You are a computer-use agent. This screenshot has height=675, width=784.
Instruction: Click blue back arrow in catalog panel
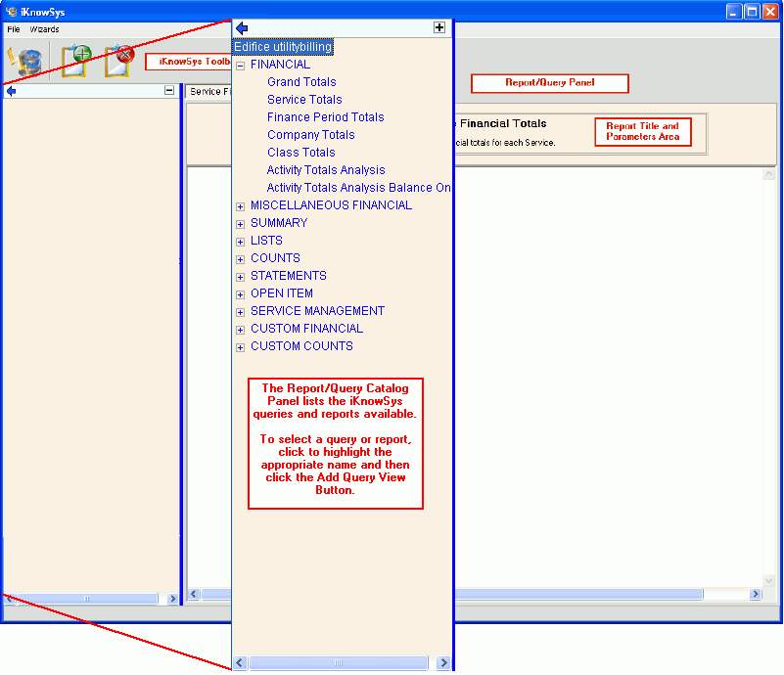click(242, 28)
